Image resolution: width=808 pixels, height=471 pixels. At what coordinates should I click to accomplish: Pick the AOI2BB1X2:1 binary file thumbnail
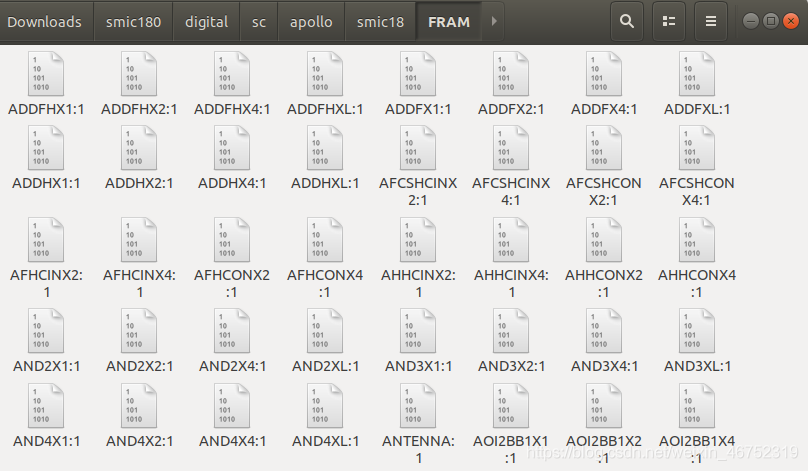604,406
